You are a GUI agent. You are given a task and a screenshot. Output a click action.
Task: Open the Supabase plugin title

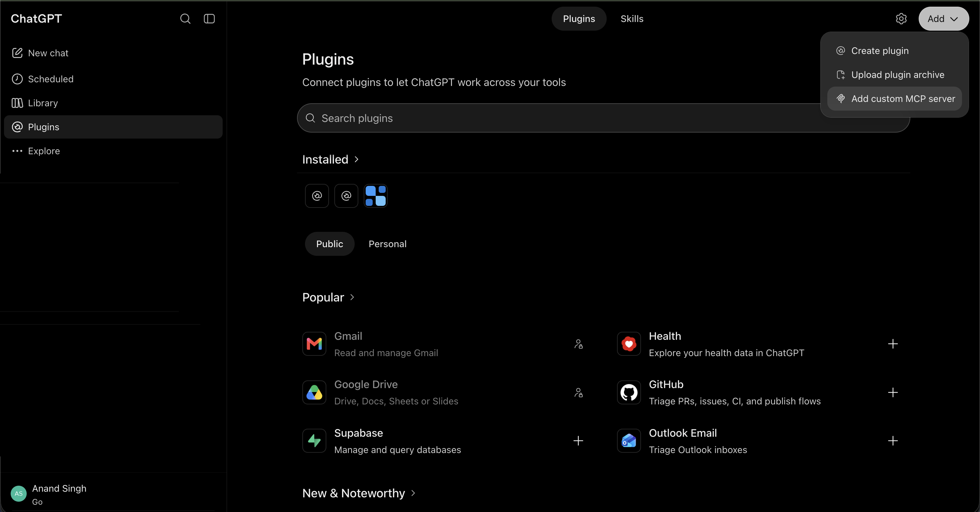[x=358, y=433]
